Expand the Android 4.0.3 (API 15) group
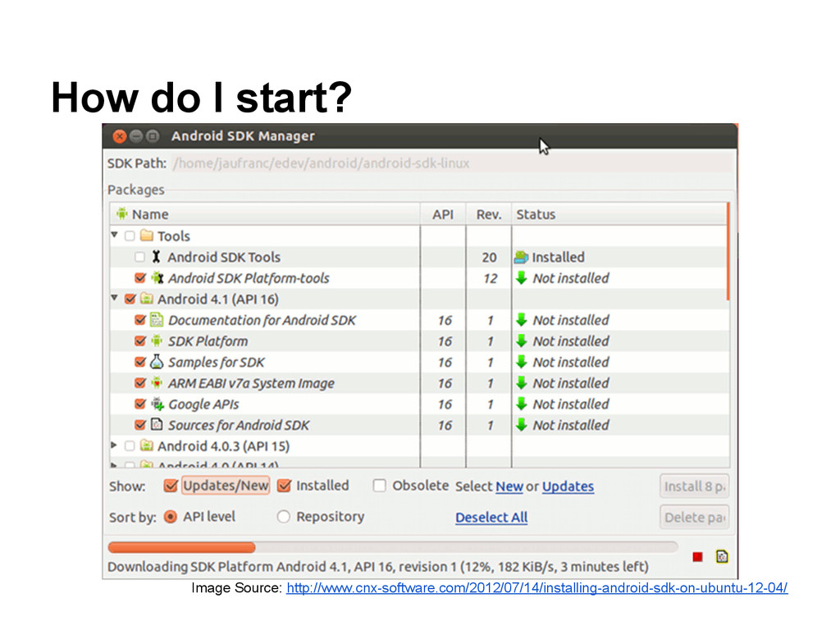The width and height of the screenshot is (840, 630). (x=114, y=445)
